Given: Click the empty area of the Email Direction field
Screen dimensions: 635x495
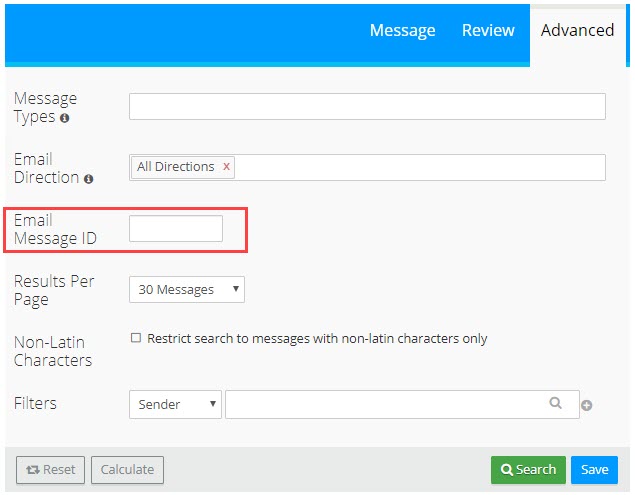Looking at the screenshot, I should coord(420,167).
